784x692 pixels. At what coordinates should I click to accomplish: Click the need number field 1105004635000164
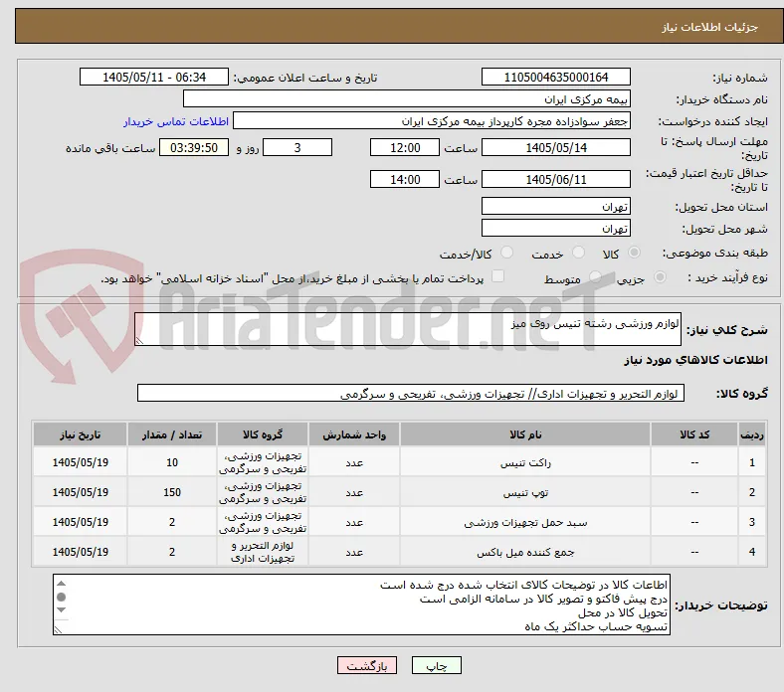click(555, 77)
